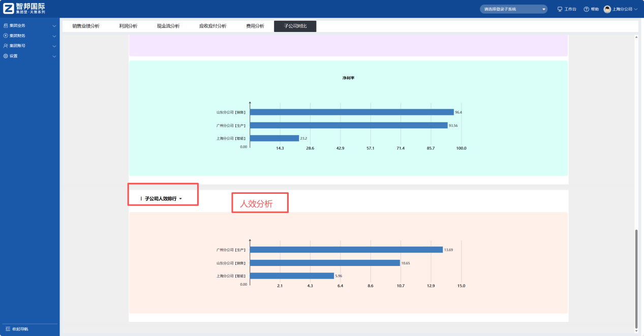644x336 pixels.
Task: Expand the 集团业务 menu chevron
Action: (54, 26)
